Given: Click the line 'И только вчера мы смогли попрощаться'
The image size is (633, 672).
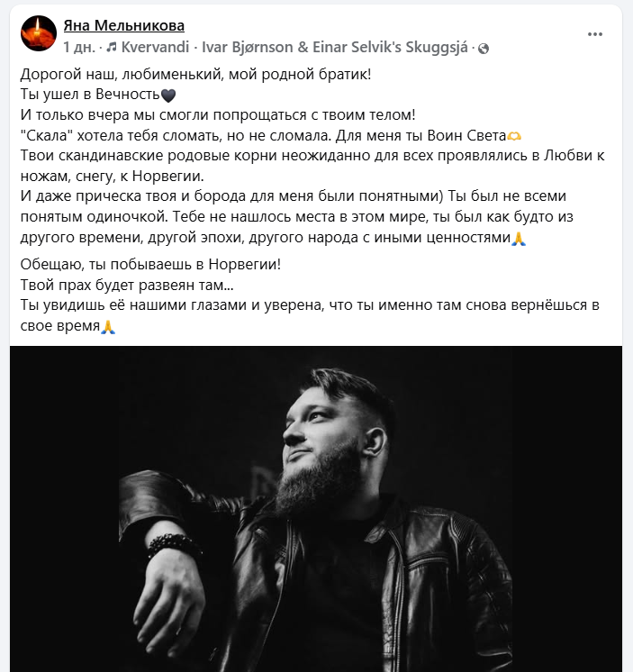Looking at the screenshot, I should tap(218, 115).
